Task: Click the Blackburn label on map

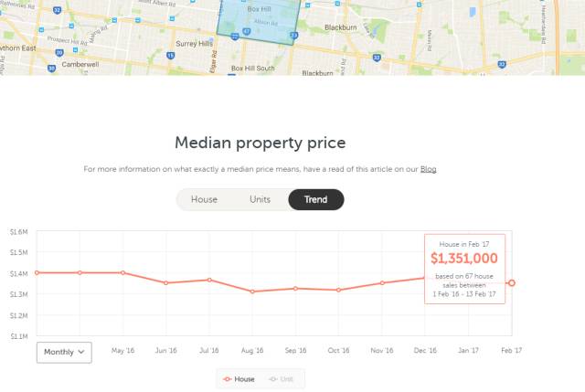Action: click(341, 27)
